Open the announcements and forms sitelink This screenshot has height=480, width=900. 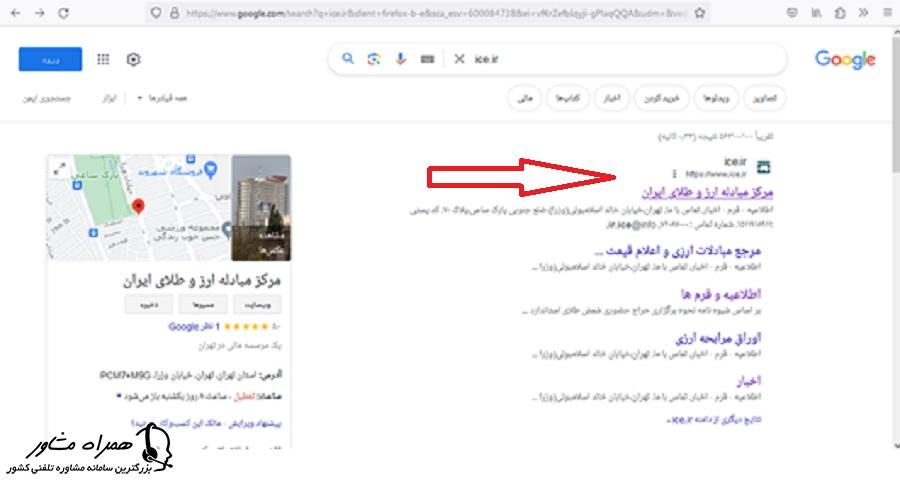coord(721,295)
